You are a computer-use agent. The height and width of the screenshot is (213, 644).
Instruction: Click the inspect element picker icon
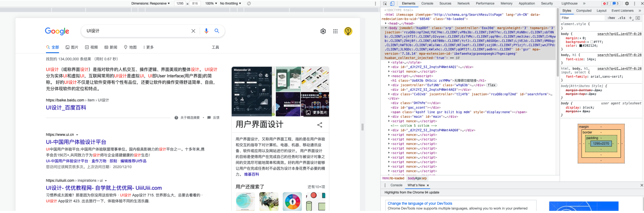click(x=385, y=4)
